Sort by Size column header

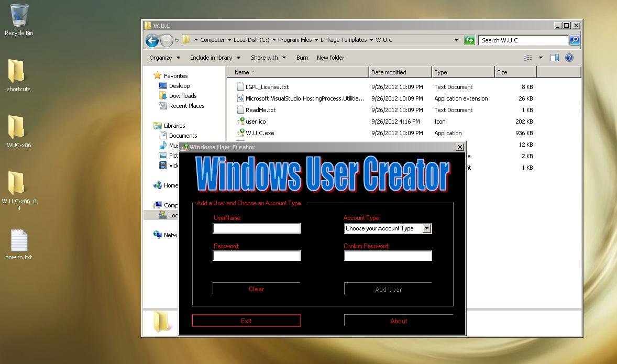tap(515, 72)
